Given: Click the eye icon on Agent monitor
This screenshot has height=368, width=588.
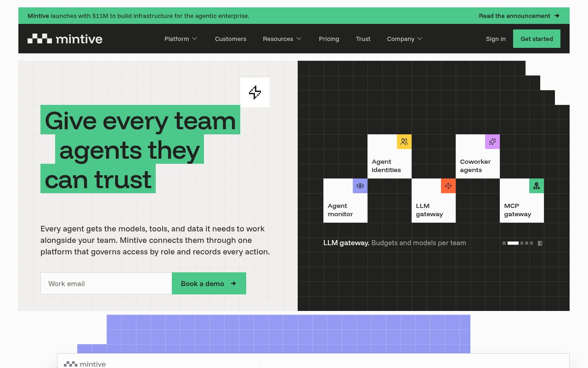Looking at the screenshot, I should click(360, 186).
